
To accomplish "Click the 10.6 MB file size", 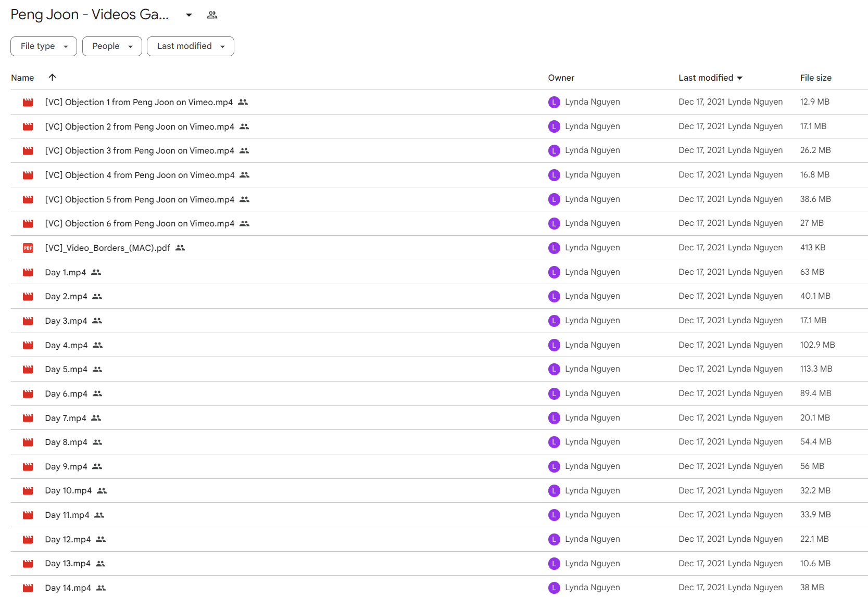I will pos(815,563).
